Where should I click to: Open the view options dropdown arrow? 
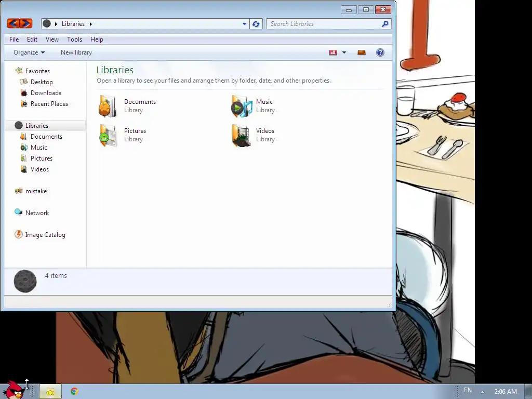344,52
